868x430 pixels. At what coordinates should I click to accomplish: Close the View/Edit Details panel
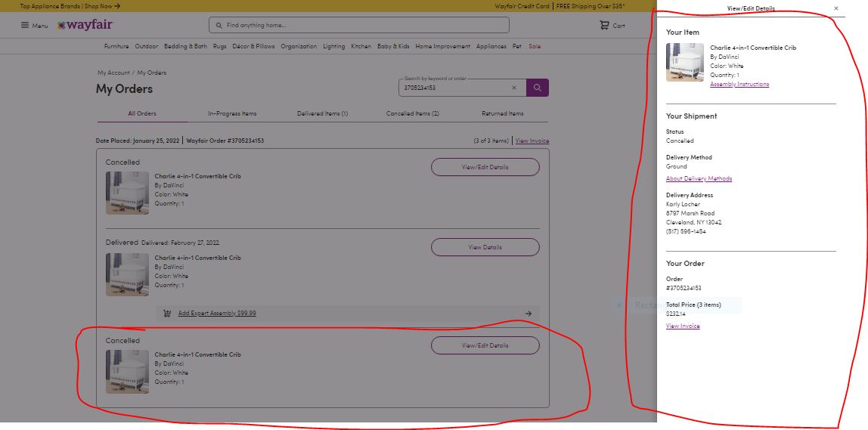click(836, 8)
